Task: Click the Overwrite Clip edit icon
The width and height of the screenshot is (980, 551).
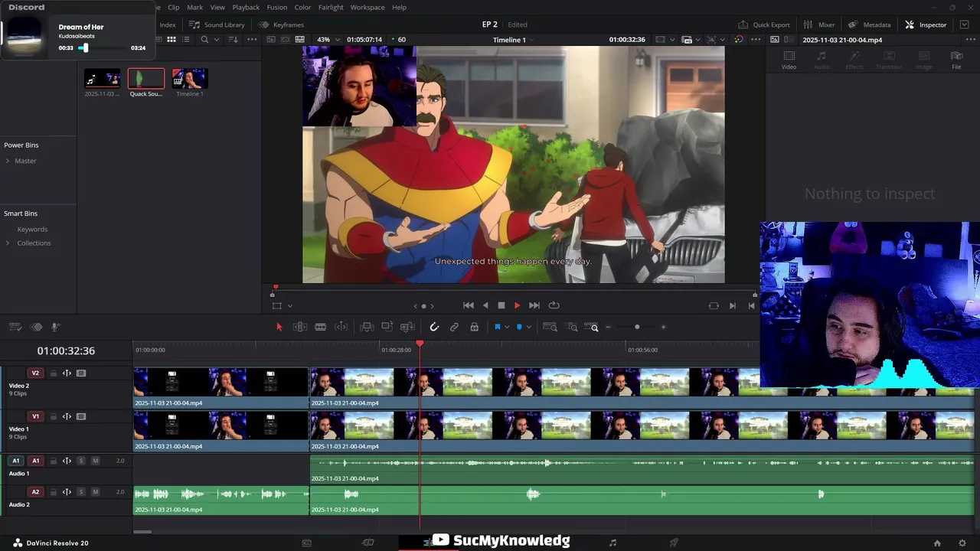Action: point(387,327)
